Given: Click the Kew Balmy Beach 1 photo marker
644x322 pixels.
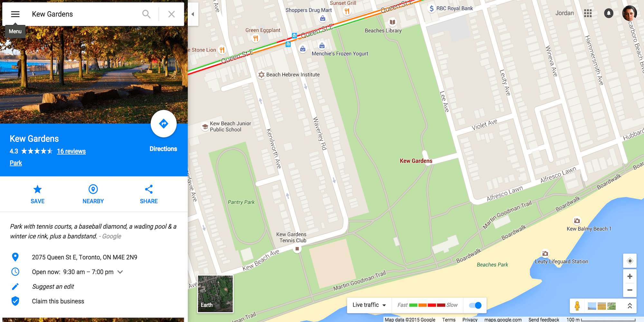Looking at the screenshot, I should 577,221.
